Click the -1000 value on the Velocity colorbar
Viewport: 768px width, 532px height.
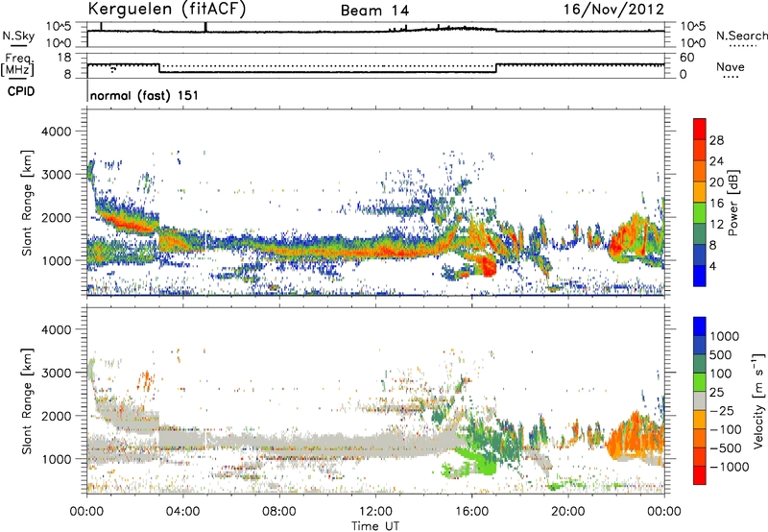coord(729,467)
